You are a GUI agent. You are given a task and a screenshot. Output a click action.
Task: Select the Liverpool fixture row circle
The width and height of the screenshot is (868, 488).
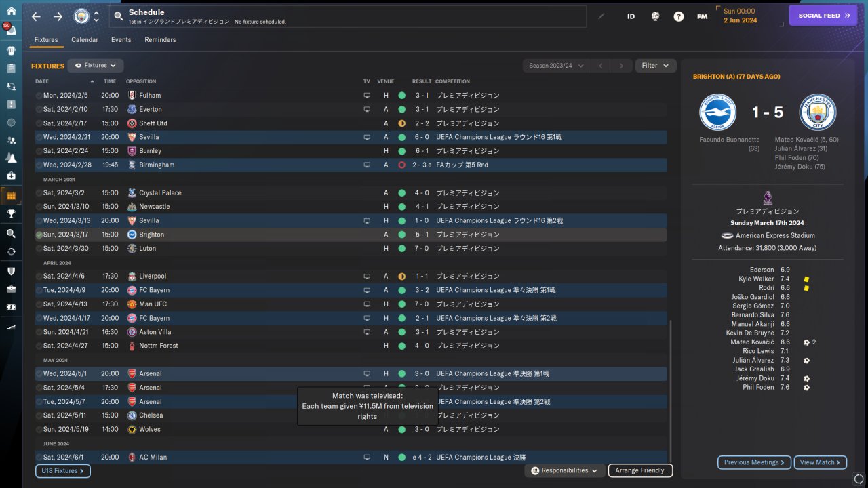pos(39,277)
